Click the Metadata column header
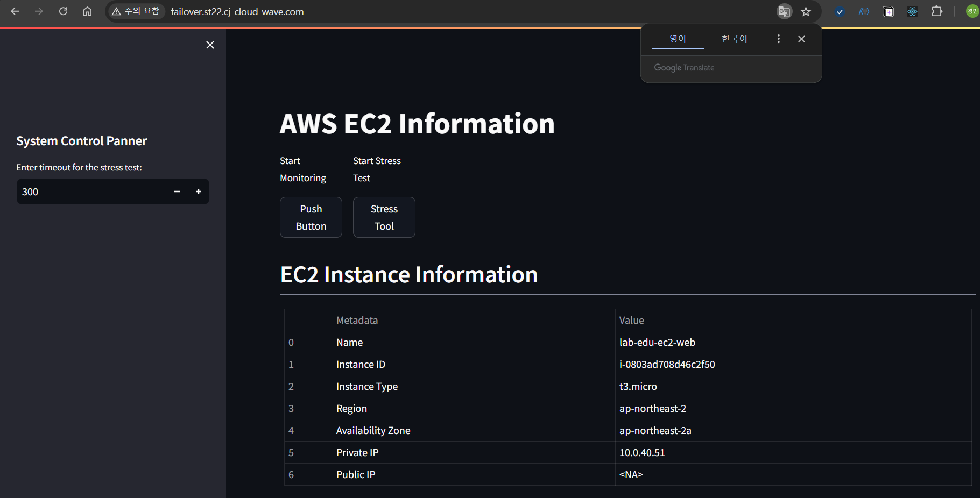Image resolution: width=980 pixels, height=498 pixels. 474,320
